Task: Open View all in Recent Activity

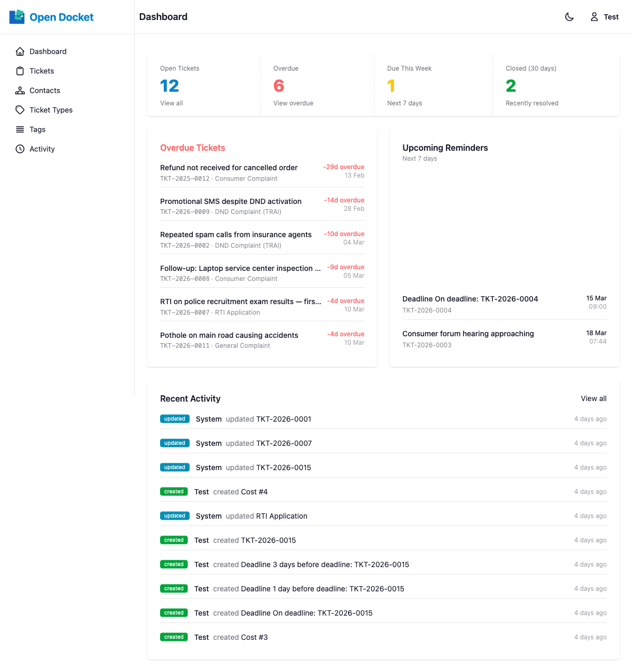Action: 594,399
